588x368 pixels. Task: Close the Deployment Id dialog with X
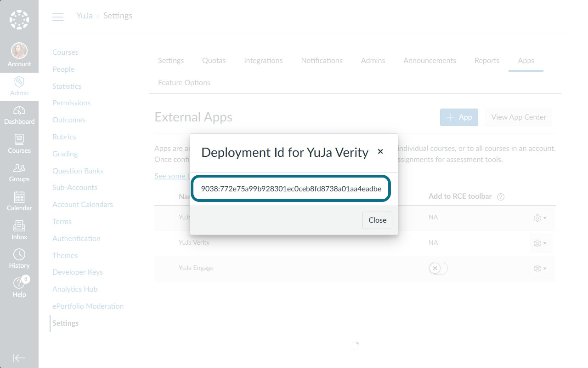[380, 151]
